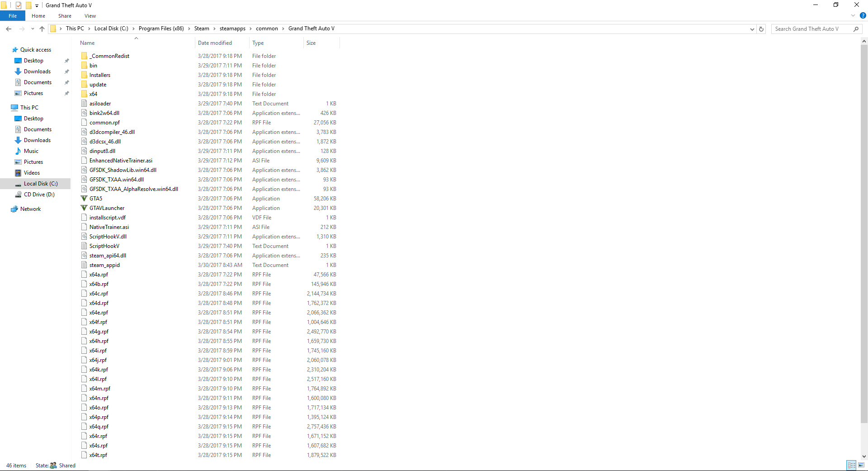Select the GFSDK_TXAA_AlphaResolve.win64.dll file name
Image resolution: width=868 pixels, height=471 pixels.
click(134, 189)
